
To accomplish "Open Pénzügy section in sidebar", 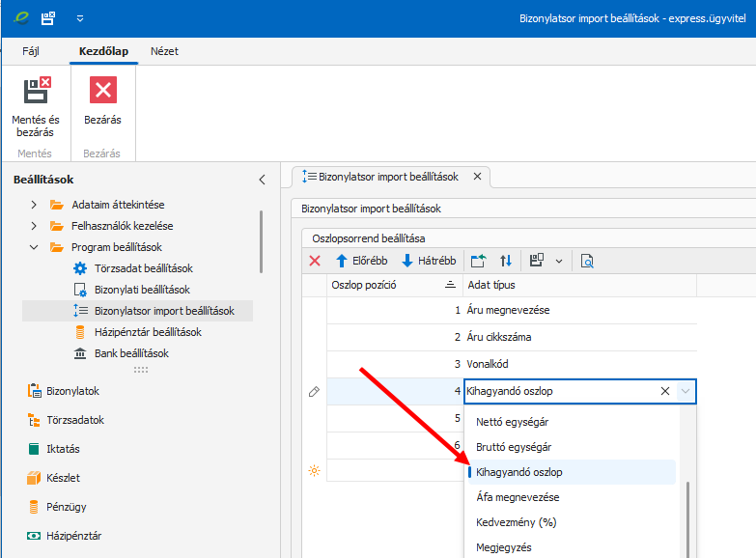I will 67,507.
